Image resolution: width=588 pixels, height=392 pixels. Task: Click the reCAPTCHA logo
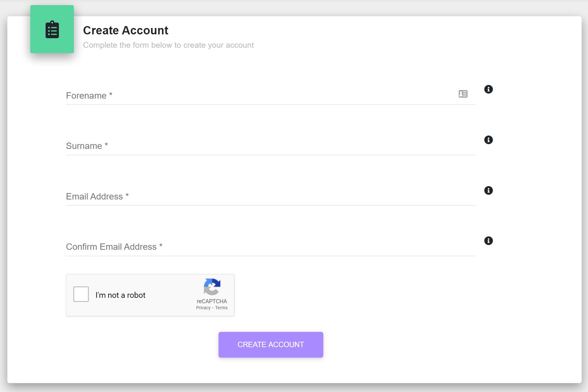[x=212, y=287]
